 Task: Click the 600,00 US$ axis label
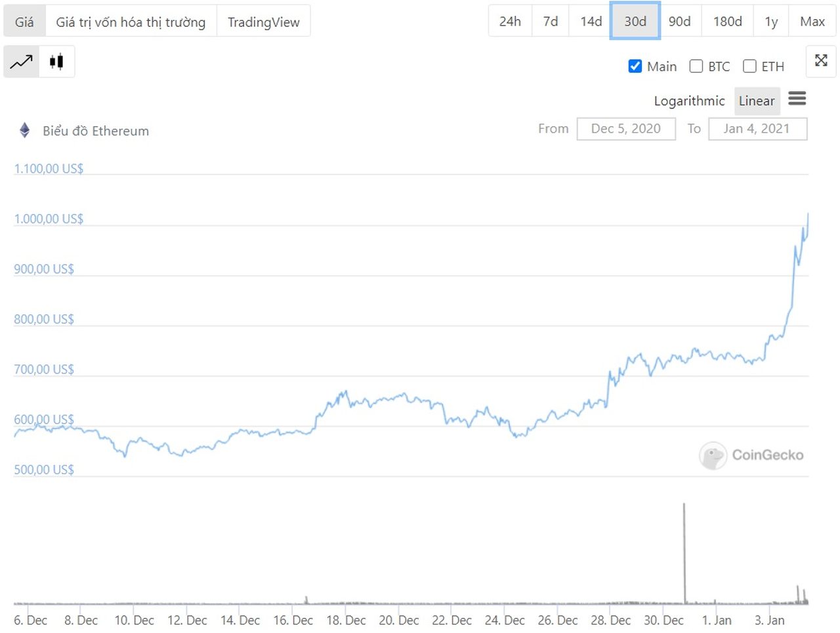click(x=44, y=420)
